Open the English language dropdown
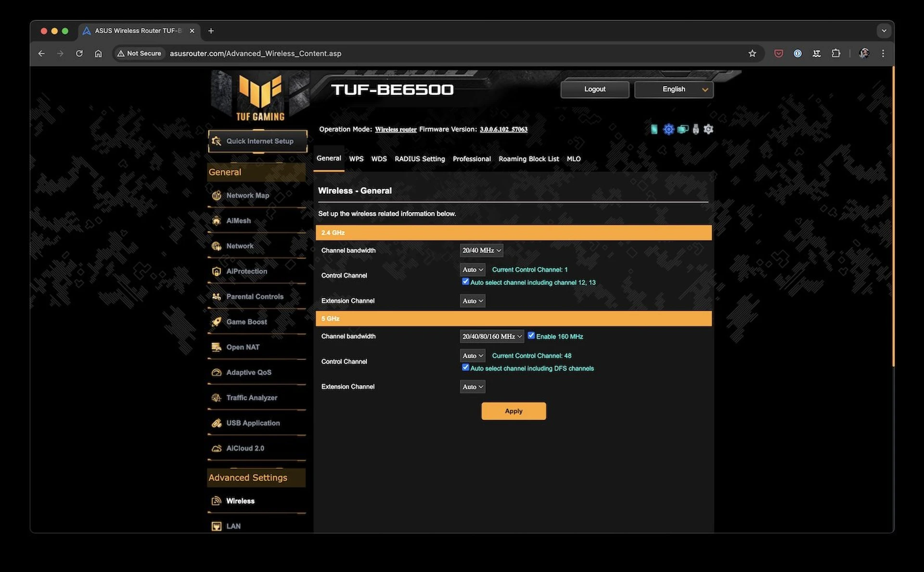Image resolution: width=924 pixels, height=572 pixels. pos(674,89)
